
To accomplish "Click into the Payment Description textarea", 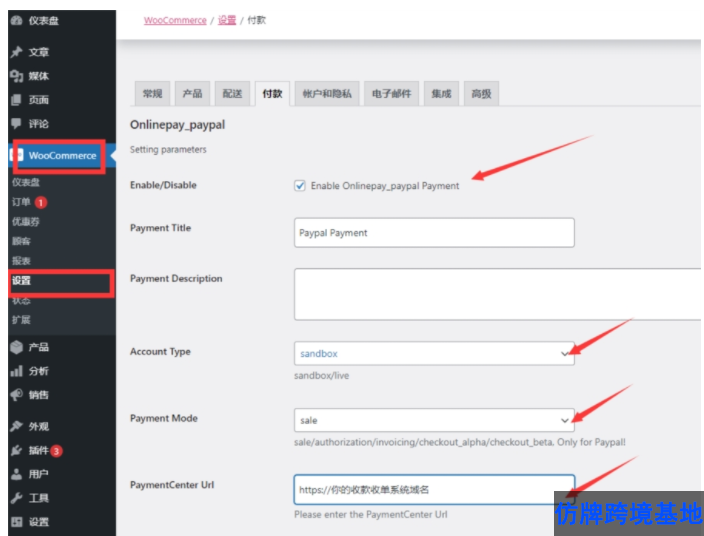I will (x=497, y=294).
